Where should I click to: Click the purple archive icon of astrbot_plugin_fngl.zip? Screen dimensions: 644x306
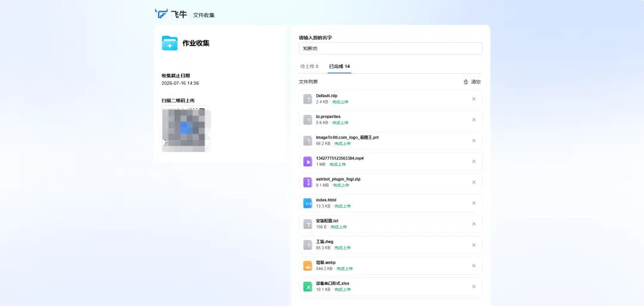click(x=308, y=183)
